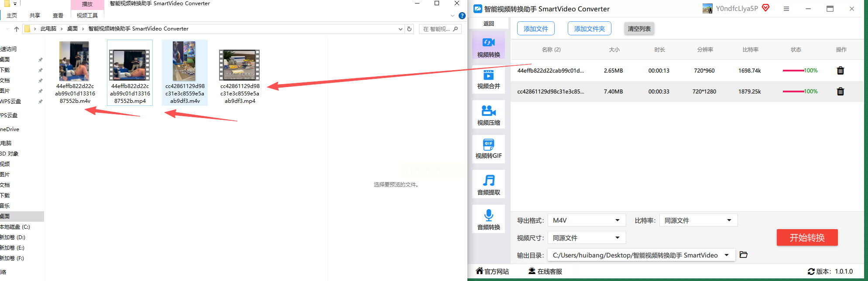Image resolution: width=868 pixels, height=281 pixels.
Task: Click 添加文件夹 add folder button
Action: point(590,29)
